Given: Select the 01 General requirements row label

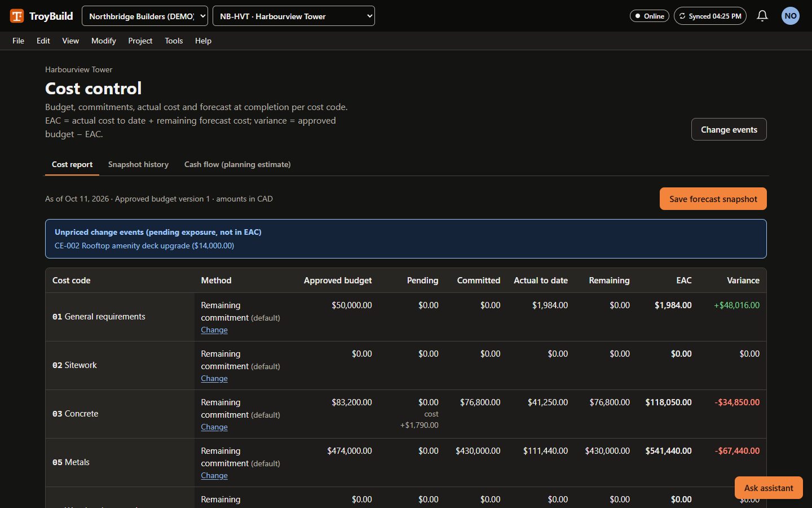Looking at the screenshot, I should (x=99, y=317).
